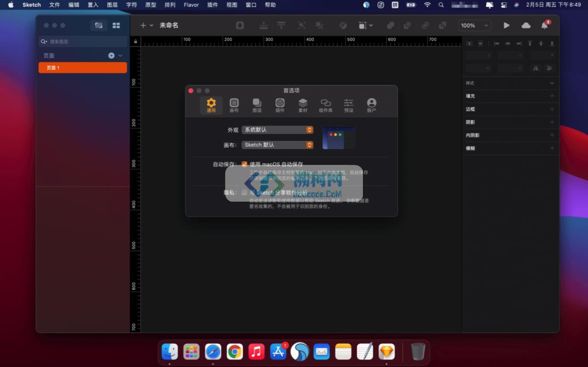Click the Preview play button in toolbar
588x367 pixels.
point(506,25)
